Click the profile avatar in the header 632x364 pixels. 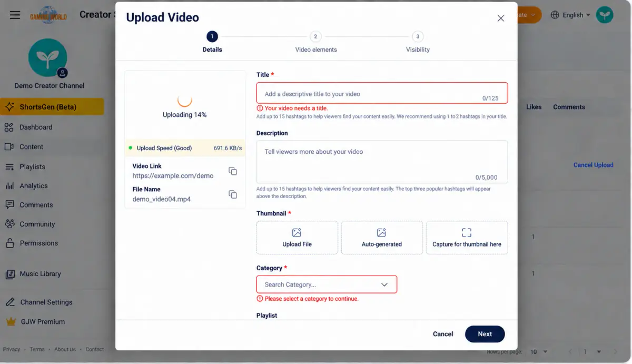click(605, 15)
